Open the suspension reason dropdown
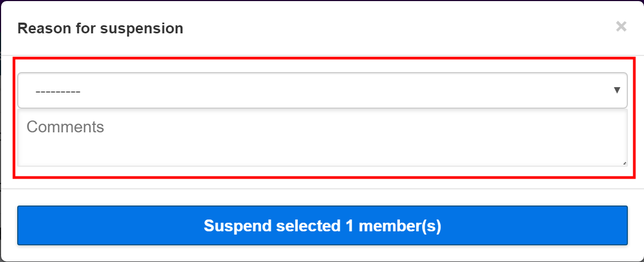Image resolution: width=644 pixels, height=262 pixels. coord(321,90)
